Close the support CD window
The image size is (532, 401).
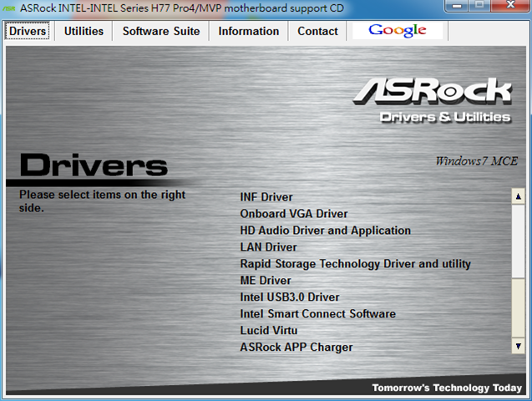[510, 5]
